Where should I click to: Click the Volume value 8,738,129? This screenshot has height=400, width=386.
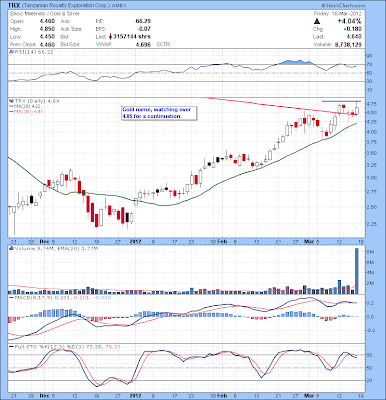click(x=348, y=44)
